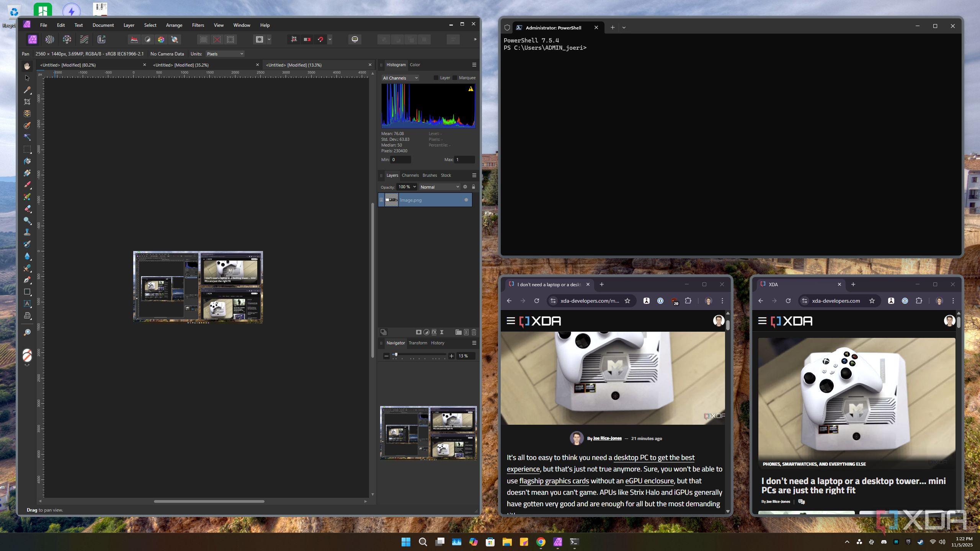The height and width of the screenshot is (551, 980).
Task: Select the Crop tool
Action: point(27,102)
